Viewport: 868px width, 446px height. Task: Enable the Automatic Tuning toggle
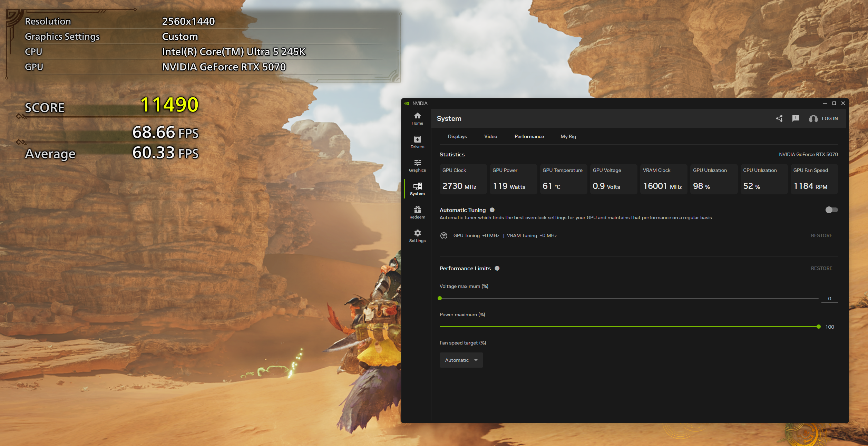831,210
